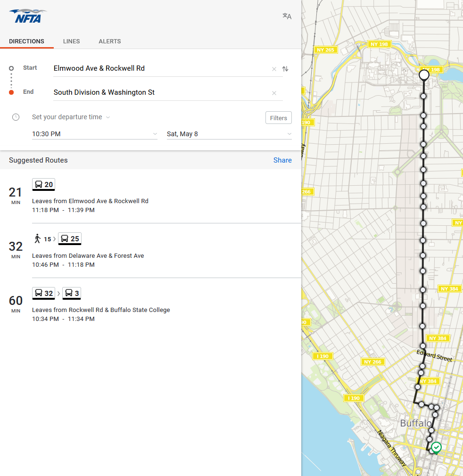Click the bus 20 route badge
The height and width of the screenshot is (476, 463).
pyautogui.click(x=44, y=185)
